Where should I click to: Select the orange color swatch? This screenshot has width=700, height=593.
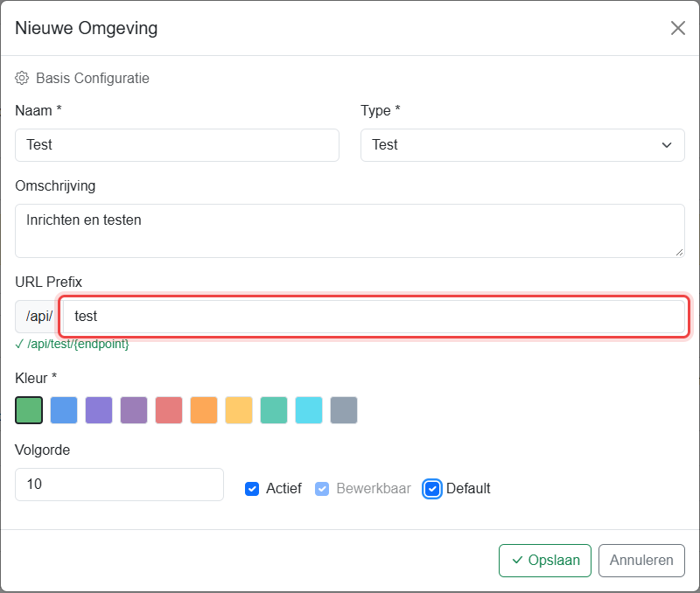(x=204, y=409)
